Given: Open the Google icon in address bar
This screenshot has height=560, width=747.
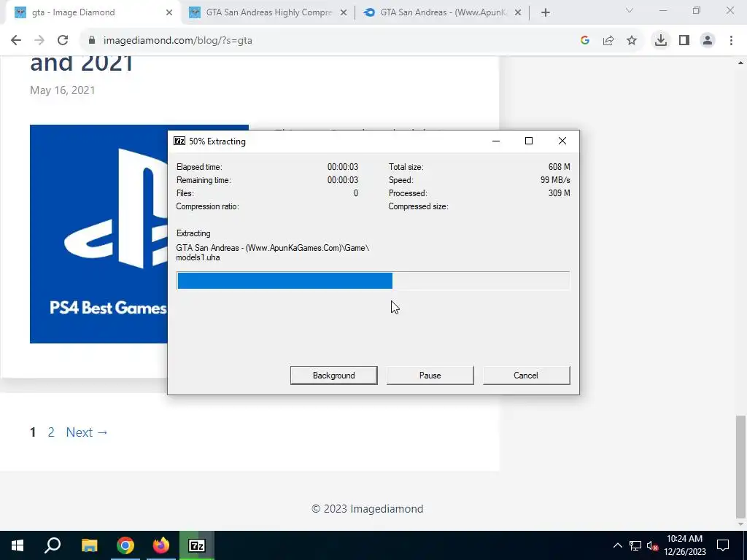Looking at the screenshot, I should pos(585,41).
